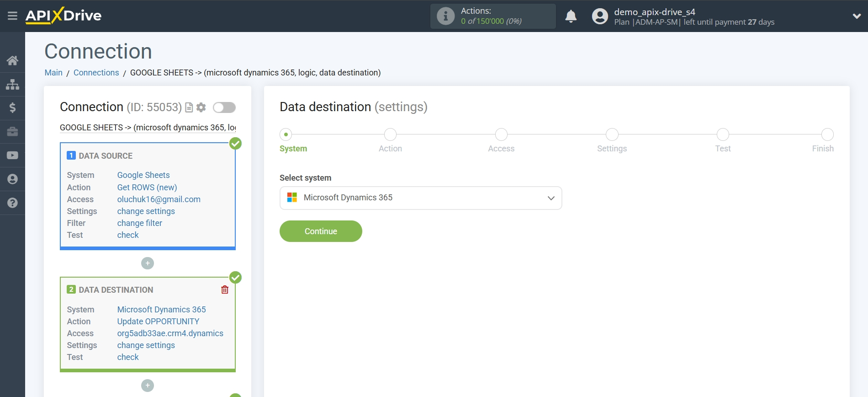
Task: Expand the account dropdown chevron
Action: tap(857, 16)
